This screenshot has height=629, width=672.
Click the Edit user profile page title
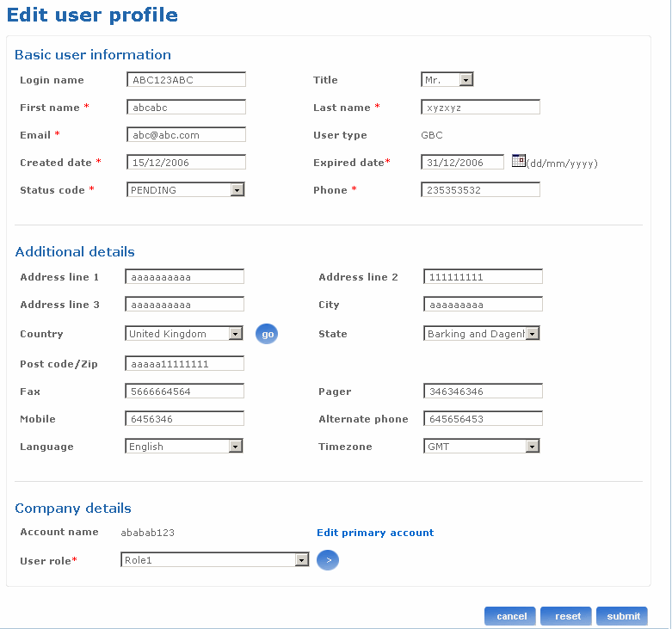point(92,15)
